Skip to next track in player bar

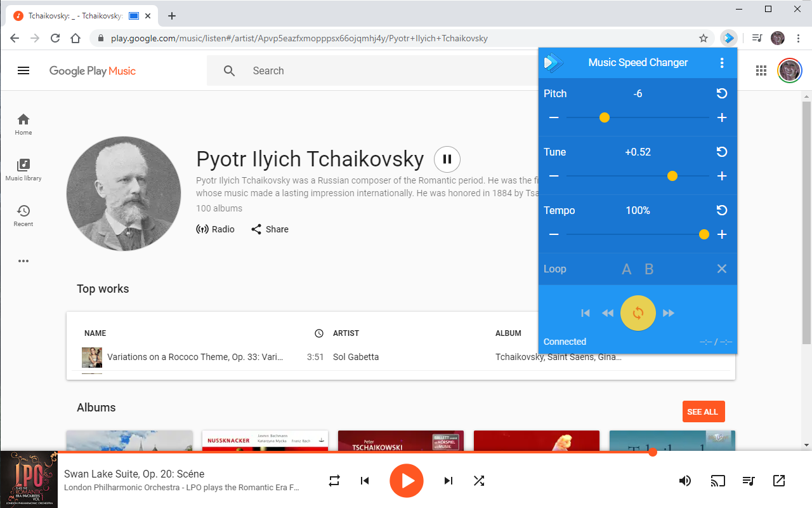(x=449, y=481)
